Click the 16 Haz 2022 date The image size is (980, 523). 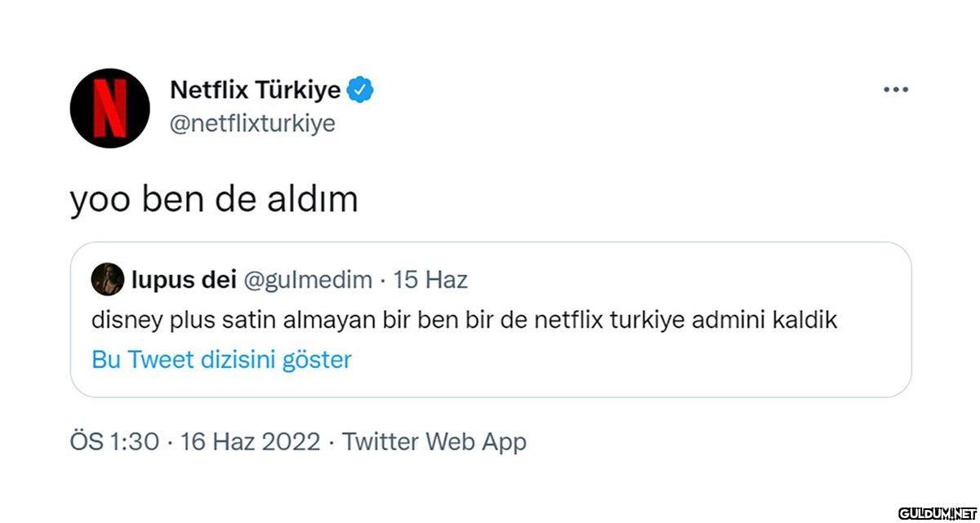tap(250, 442)
